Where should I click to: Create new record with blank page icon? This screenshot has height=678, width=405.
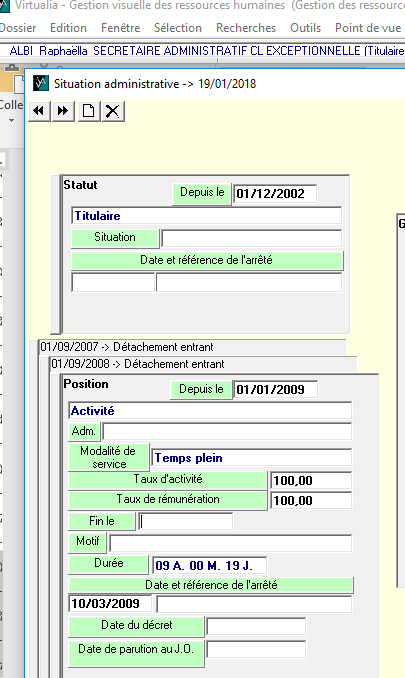(89, 111)
